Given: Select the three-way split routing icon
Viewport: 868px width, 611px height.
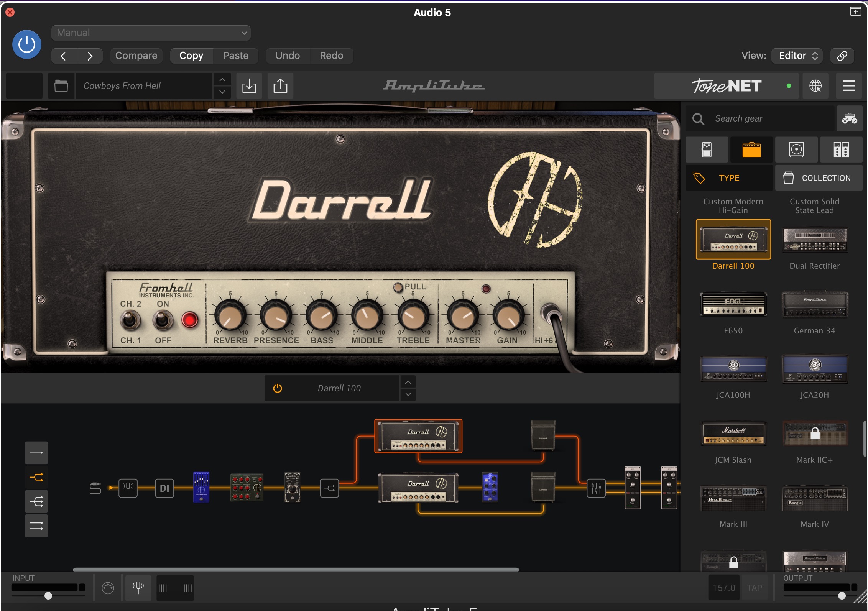Looking at the screenshot, I should coord(36,501).
